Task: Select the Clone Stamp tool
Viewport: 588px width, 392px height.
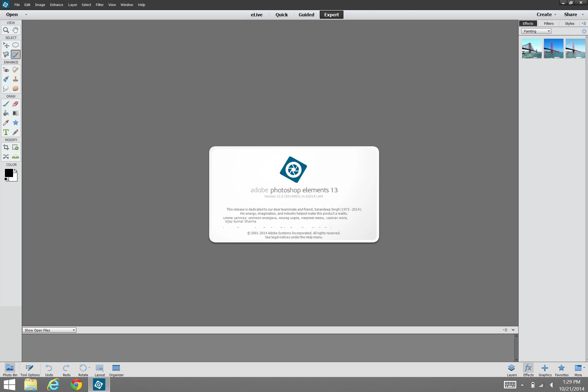Action: pos(15,79)
